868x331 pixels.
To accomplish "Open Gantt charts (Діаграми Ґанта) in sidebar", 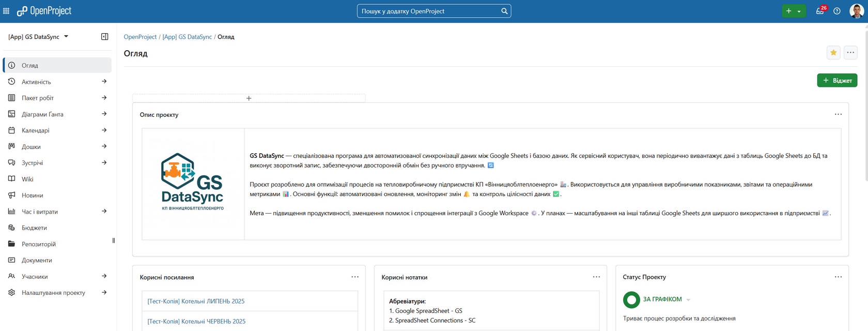I will click(42, 114).
